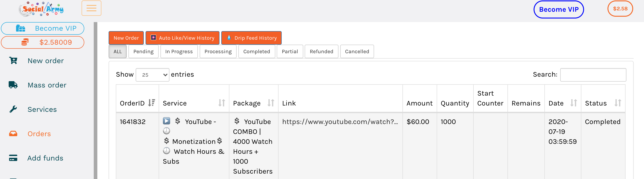Click the YouTube COMBO package text
Image resolution: width=644 pixels, height=179 pixels.
pos(253,146)
